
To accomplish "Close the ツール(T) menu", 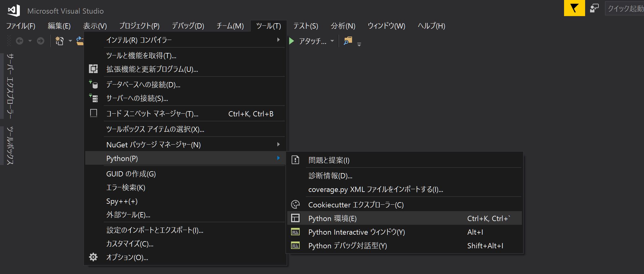I will point(268,26).
